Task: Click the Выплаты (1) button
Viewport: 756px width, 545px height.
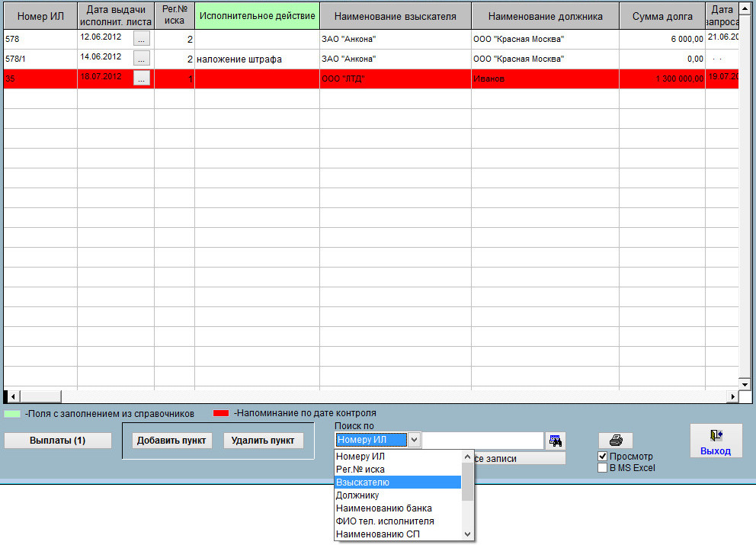Action: pos(58,441)
